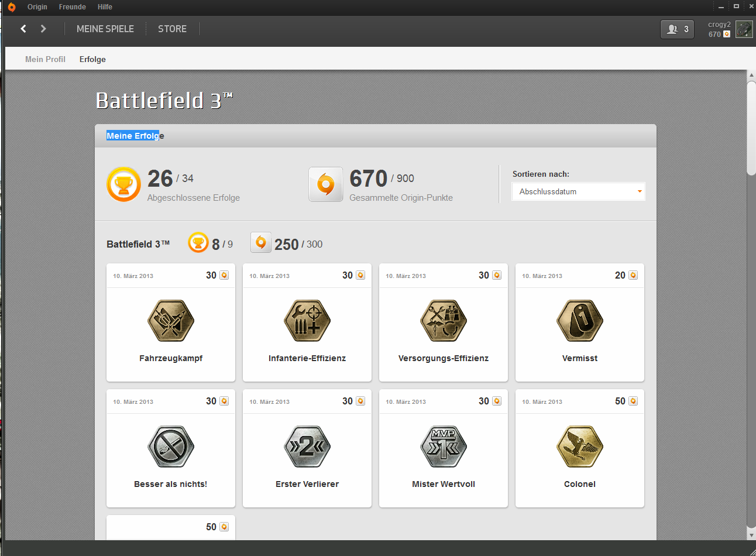The image size is (756, 556).
Task: Open the STORE section
Action: (x=172, y=29)
